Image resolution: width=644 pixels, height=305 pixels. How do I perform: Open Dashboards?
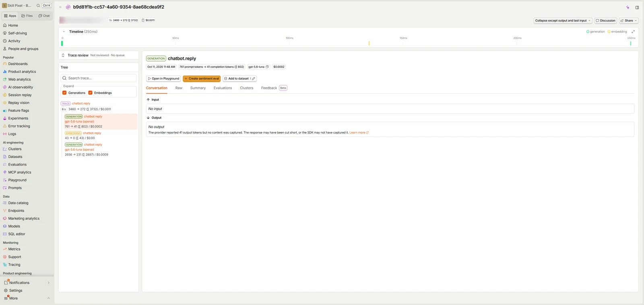[18, 64]
